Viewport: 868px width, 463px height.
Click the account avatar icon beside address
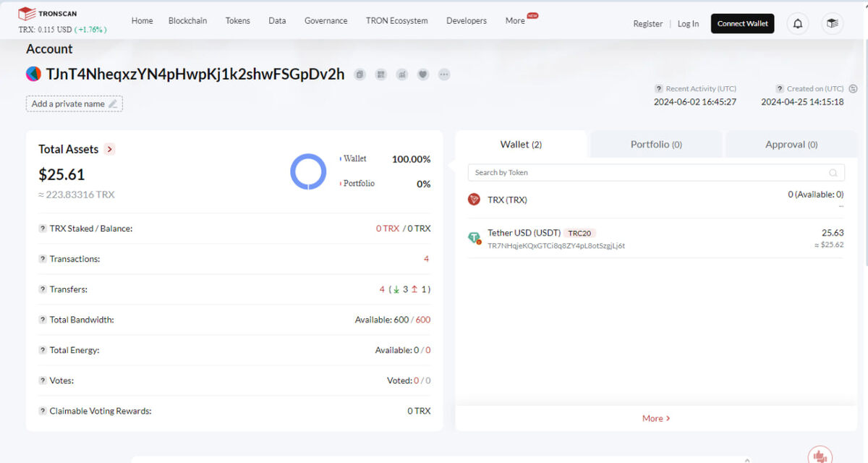tap(33, 74)
